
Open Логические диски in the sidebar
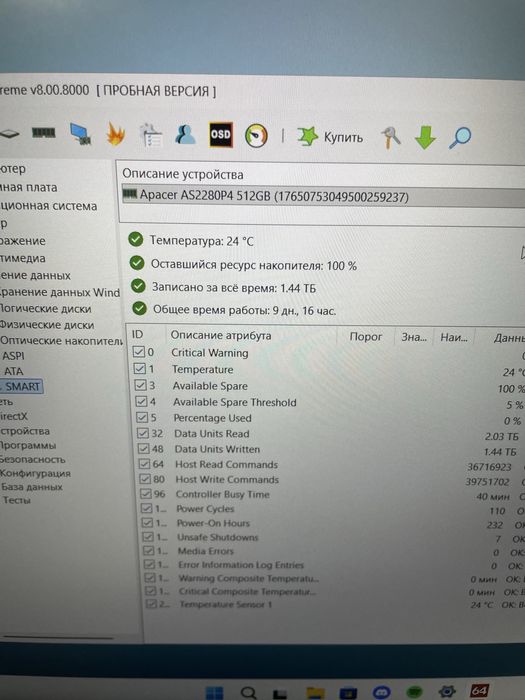pyautogui.click(x=45, y=308)
